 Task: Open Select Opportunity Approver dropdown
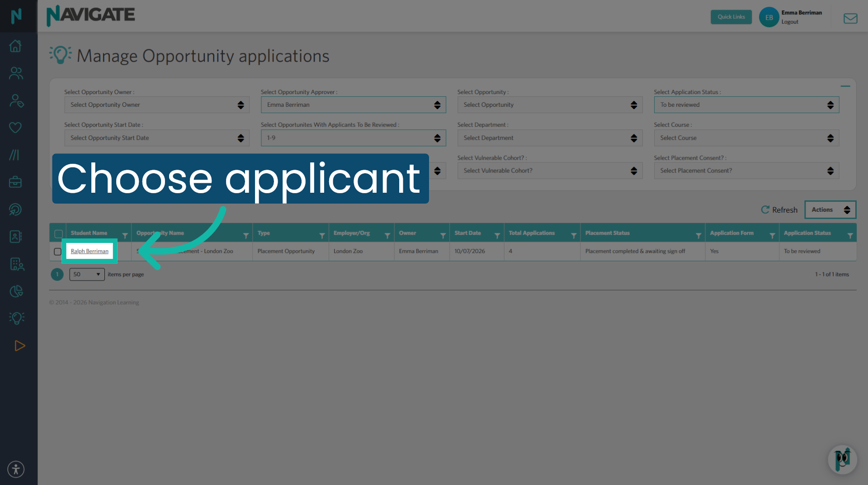click(x=354, y=105)
